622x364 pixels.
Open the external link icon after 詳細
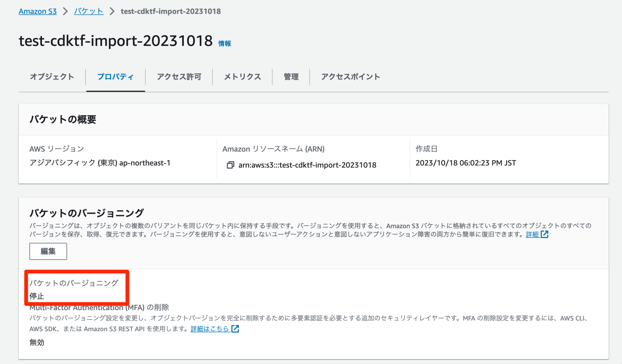(x=545, y=234)
